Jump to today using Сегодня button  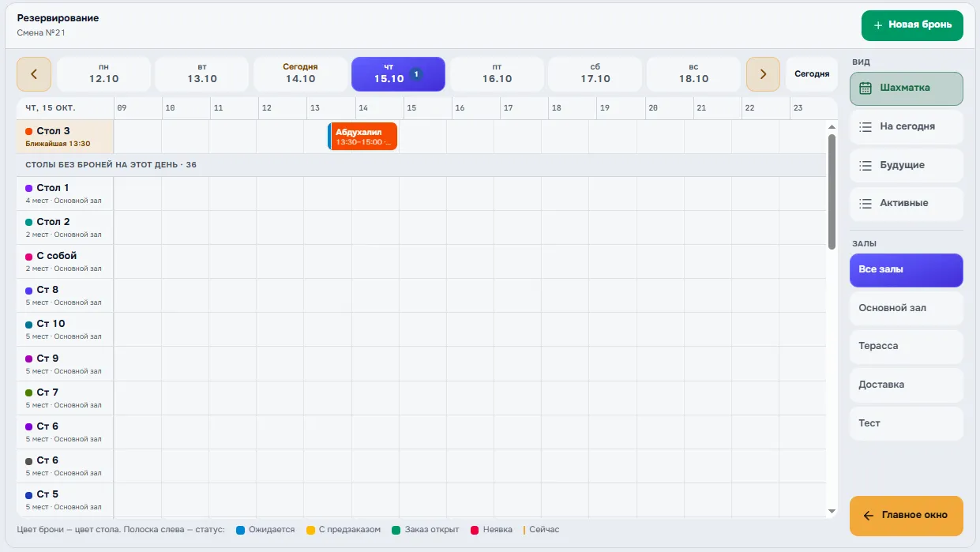point(812,74)
